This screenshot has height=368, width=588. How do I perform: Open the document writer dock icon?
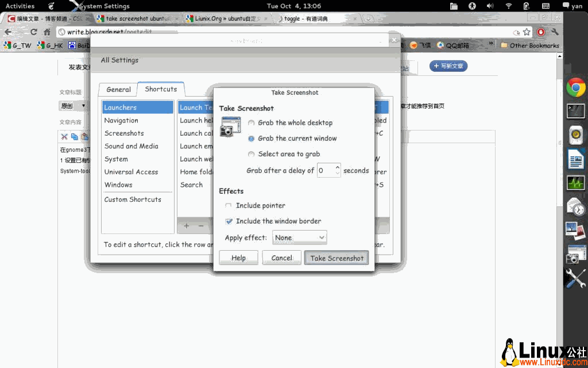pyautogui.click(x=576, y=159)
